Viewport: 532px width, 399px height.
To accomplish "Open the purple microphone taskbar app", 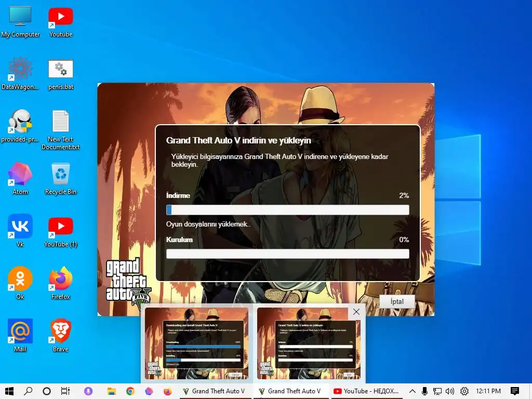I will click(x=88, y=391).
